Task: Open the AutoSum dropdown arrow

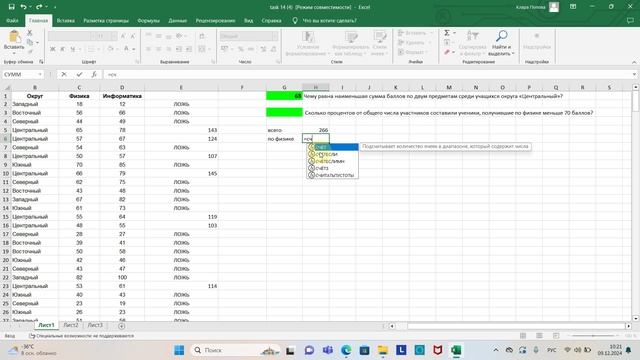Action: 455,33
